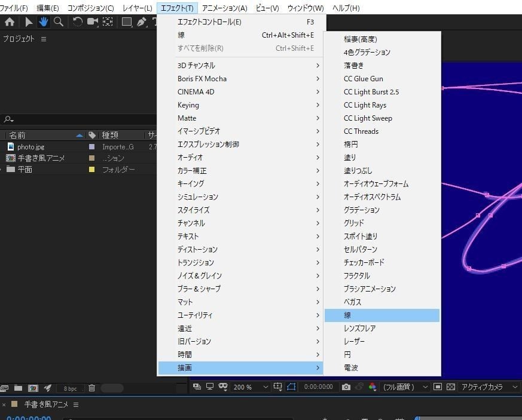Click the Home icon in the toolbar

10,22
